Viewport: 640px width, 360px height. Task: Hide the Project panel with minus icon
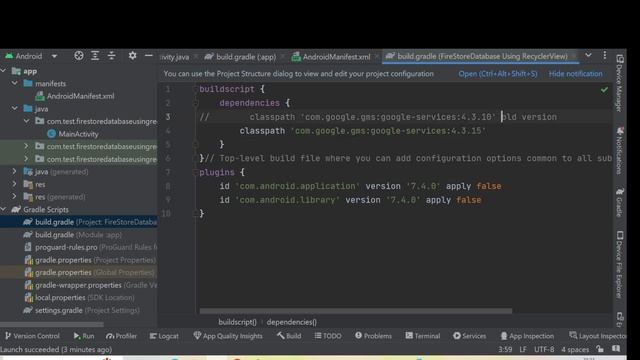point(149,56)
